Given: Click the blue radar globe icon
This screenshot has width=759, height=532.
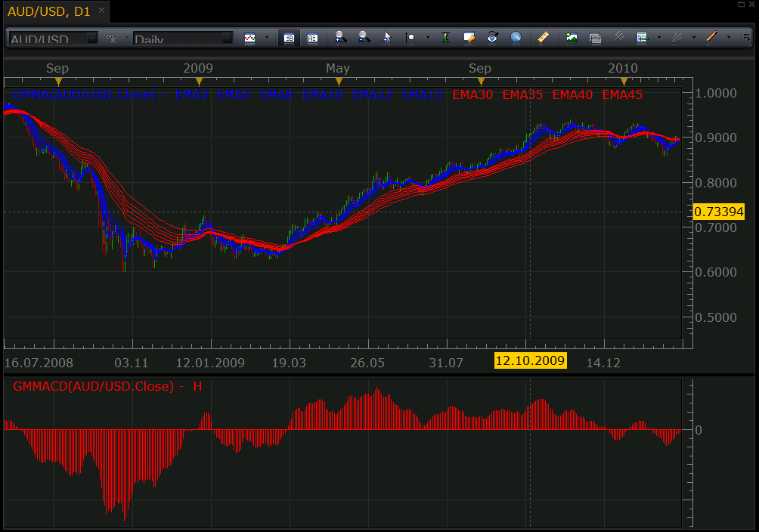Looking at the screenshot, I should (x=516, y=37).
